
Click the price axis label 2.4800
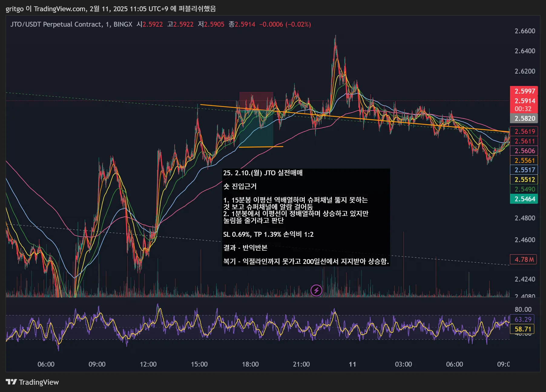click(525, 218)
